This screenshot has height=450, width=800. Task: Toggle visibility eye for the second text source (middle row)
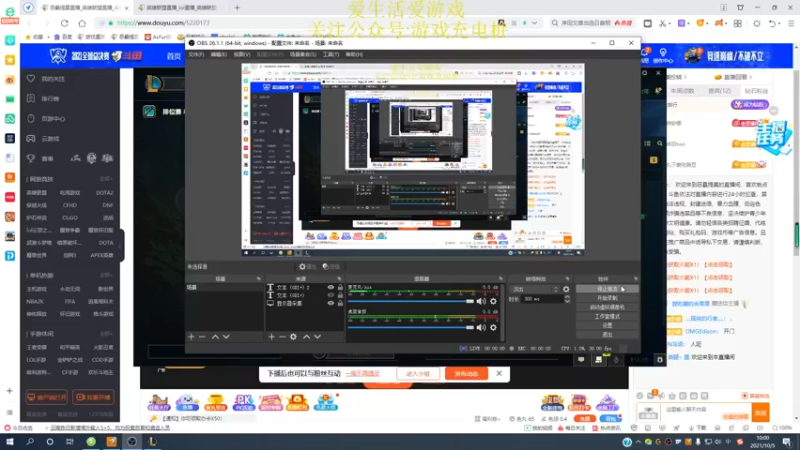click(x=331, y=295)
